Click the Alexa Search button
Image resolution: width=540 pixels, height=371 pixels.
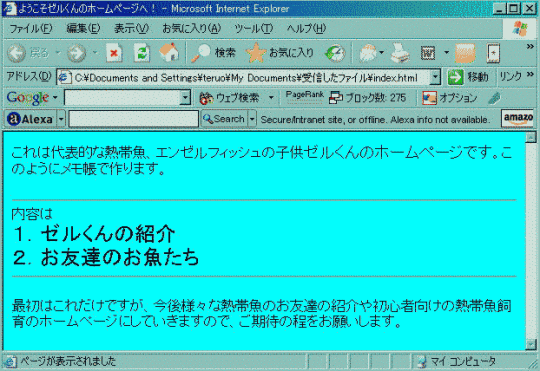(224, 119)
